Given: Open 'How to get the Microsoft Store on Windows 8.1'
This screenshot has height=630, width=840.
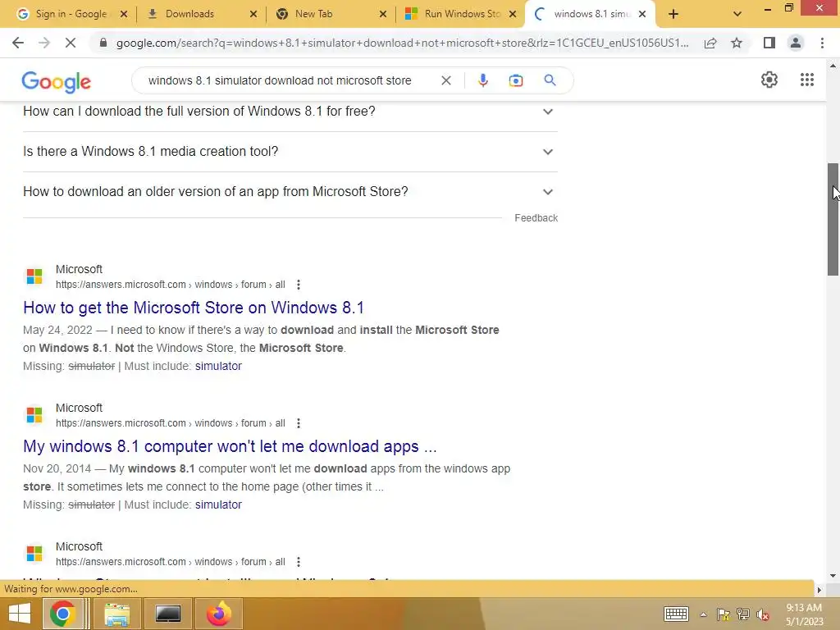Looking at the screenshot, I should pyautogui.click(x=194, y=308).
